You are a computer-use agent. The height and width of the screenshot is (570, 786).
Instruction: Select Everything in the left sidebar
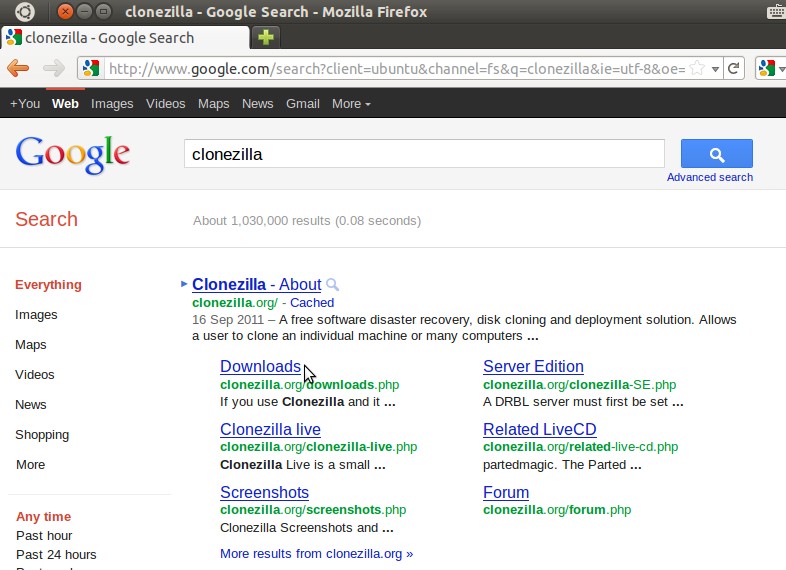pyautogui.click(x=48, y=285)
